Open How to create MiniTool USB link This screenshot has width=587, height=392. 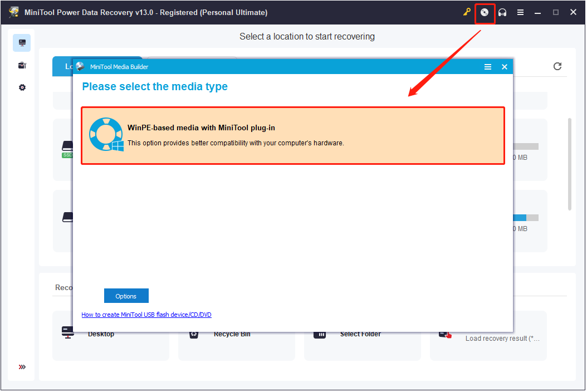pos(146,315)
